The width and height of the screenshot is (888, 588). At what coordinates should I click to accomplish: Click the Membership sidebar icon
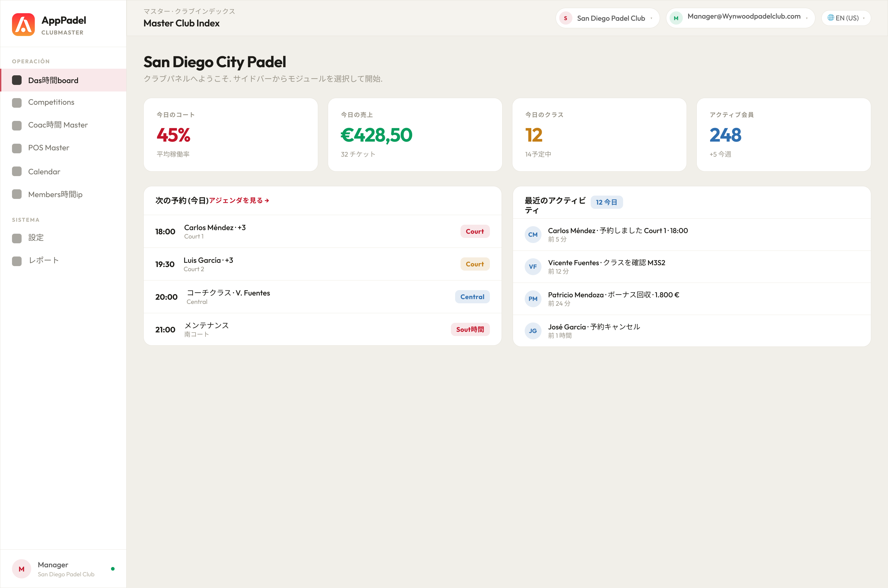[17, 194]
